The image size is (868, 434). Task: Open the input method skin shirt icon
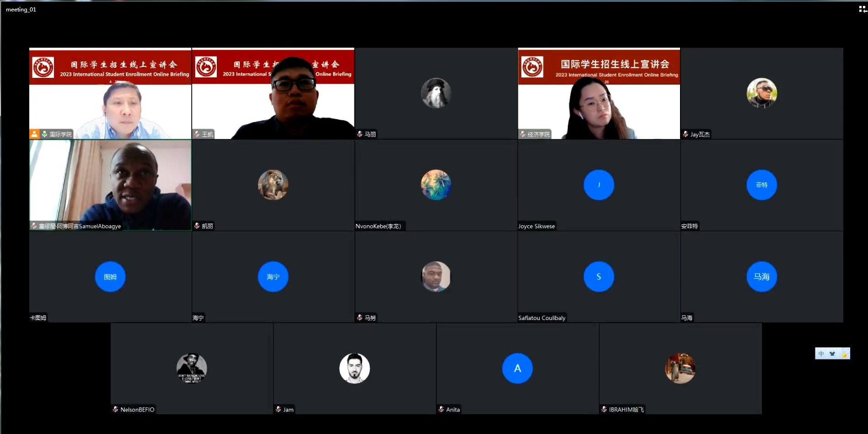(832, 353)
